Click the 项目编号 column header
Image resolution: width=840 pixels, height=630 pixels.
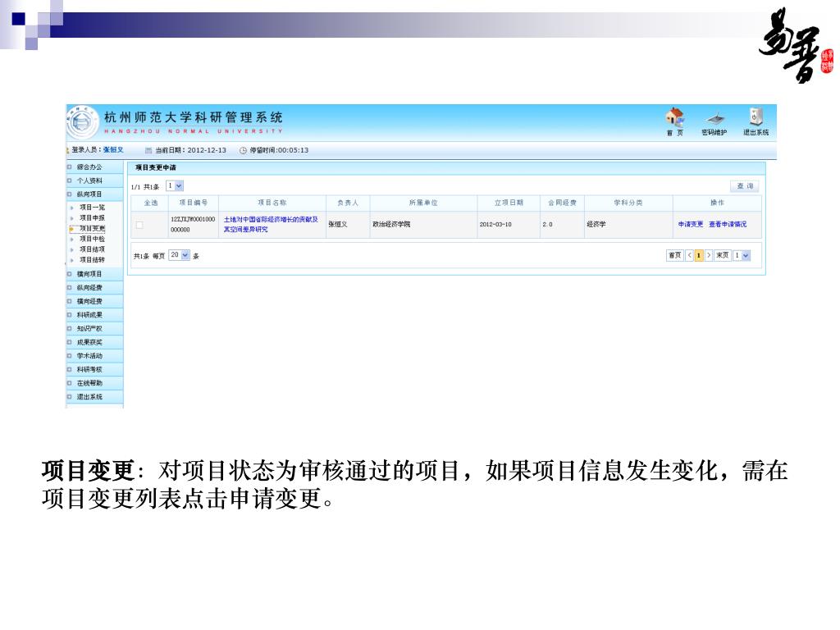tap(194, 203)
